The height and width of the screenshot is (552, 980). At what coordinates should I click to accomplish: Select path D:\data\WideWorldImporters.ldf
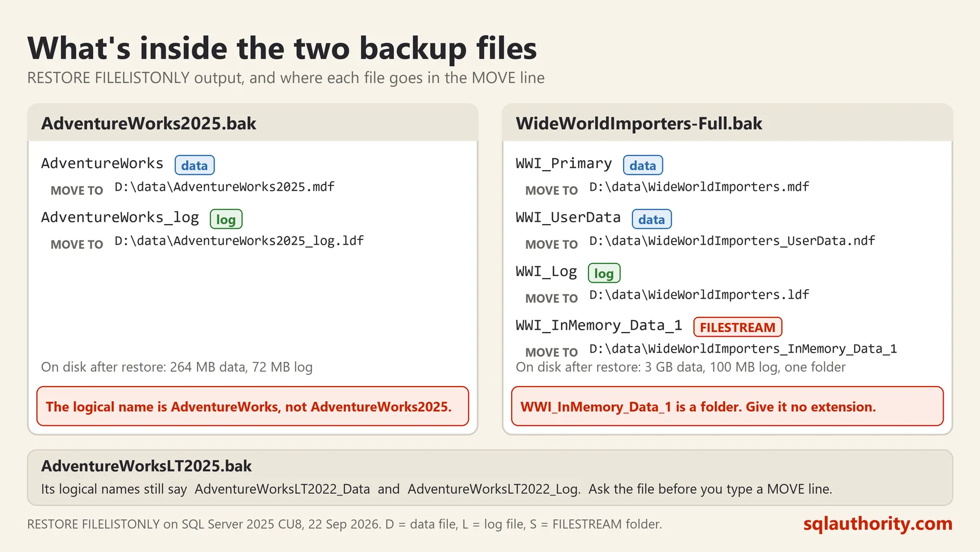coord(699,295)
